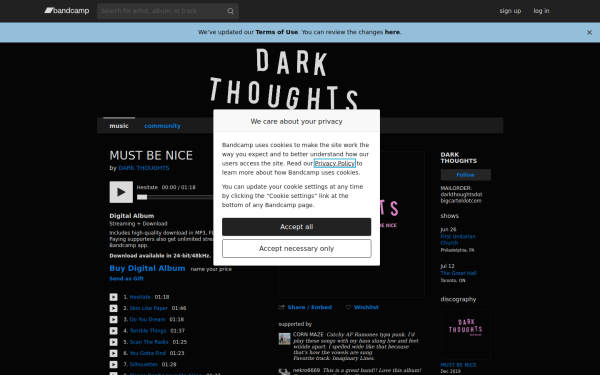Open the Terms of Use link
Image resolution: width=600 pixels, height=375 pixels.
pos(277,32)
